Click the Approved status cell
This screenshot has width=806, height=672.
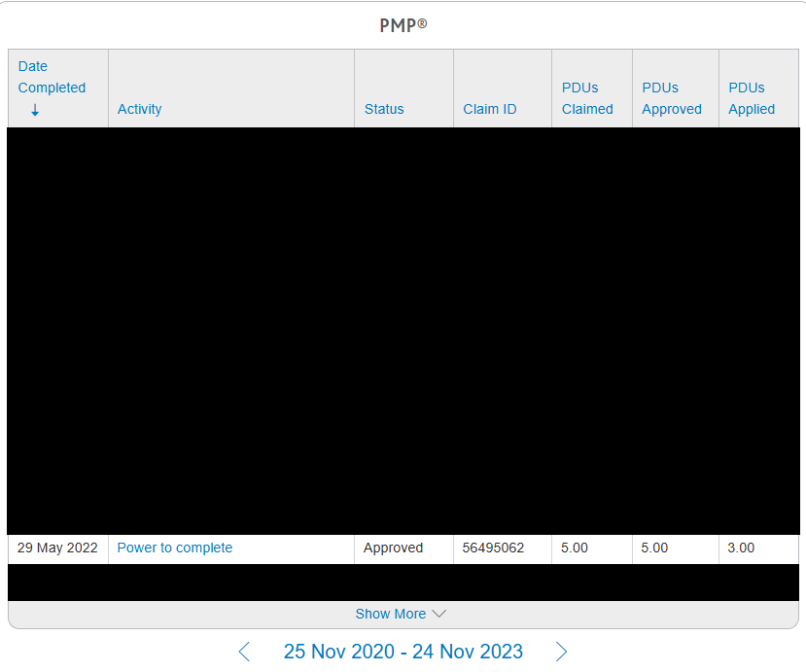pyautogui.click(x=393, y=548)
